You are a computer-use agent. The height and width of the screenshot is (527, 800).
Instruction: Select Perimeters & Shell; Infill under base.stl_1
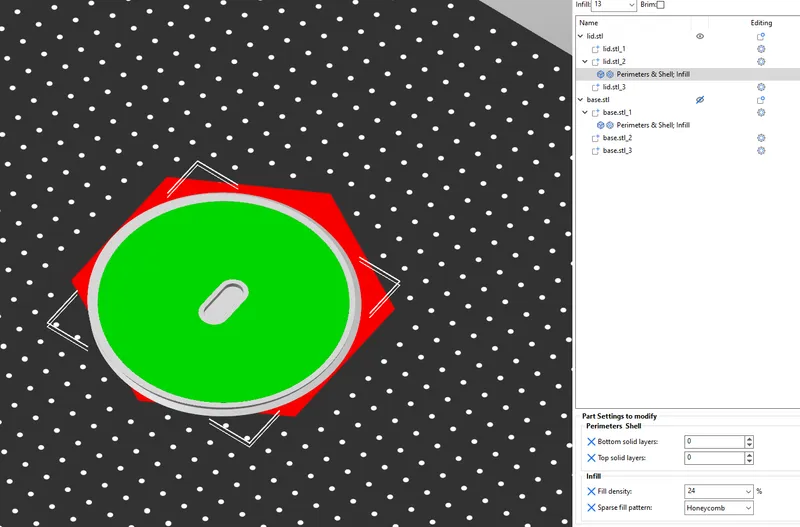[x=653, y=125]
